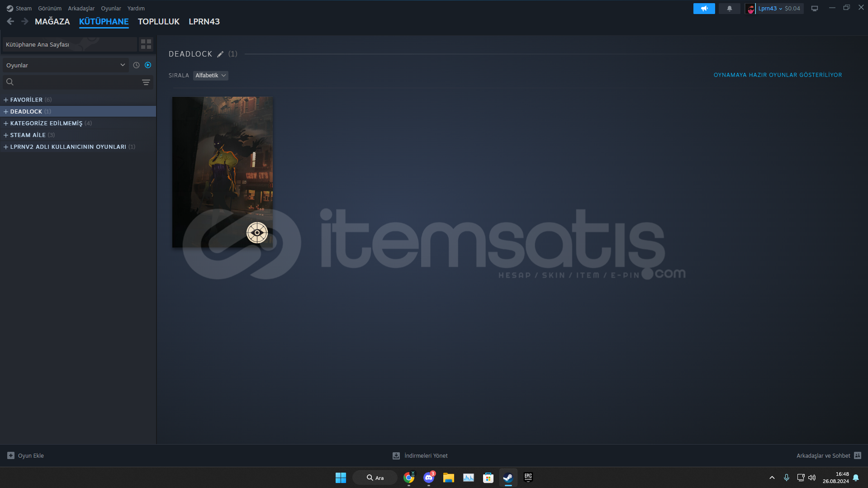The image size is (868, 488).
Task: Click OYNAMAYA HAZIR OYUNLAR GÖSTERİLİYOR link
Action: [x=778, y=75]
